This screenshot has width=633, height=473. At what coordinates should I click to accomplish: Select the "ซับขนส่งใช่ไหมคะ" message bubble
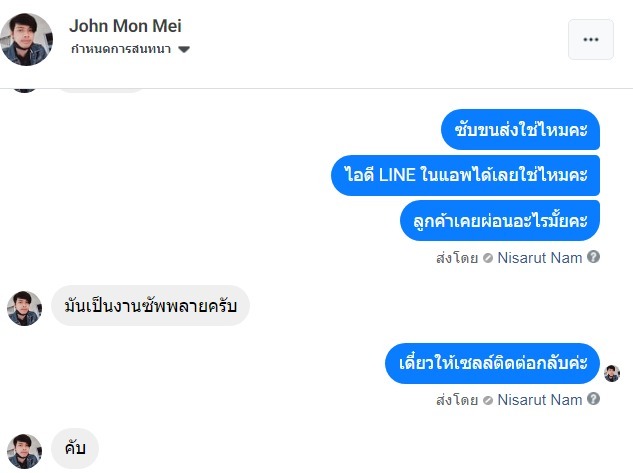pyautogui.click(x=520, y=129)
